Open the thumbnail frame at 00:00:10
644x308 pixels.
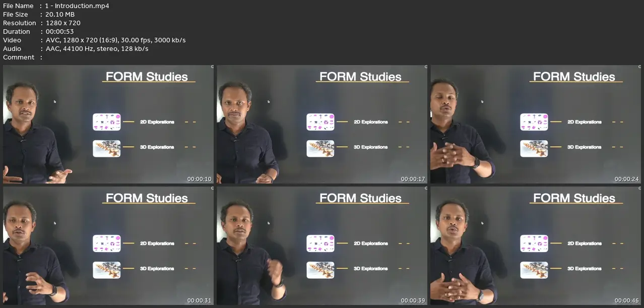click(108, 125)
